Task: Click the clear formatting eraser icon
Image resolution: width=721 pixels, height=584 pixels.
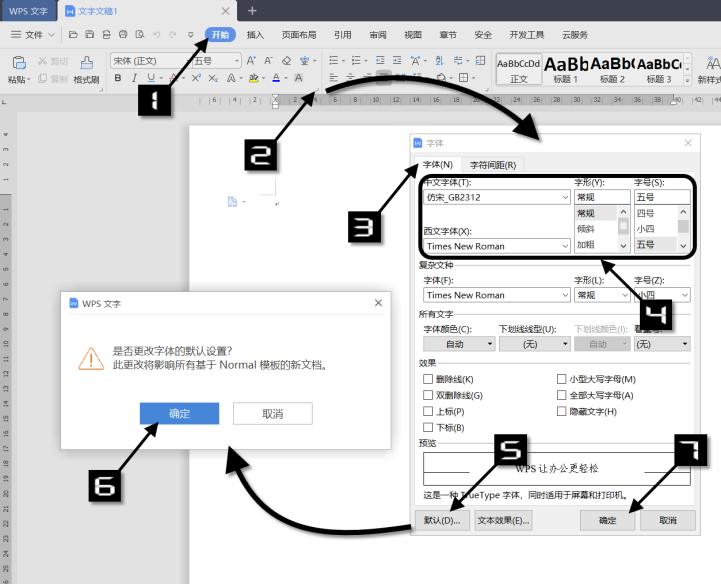Action: (286, 61)
